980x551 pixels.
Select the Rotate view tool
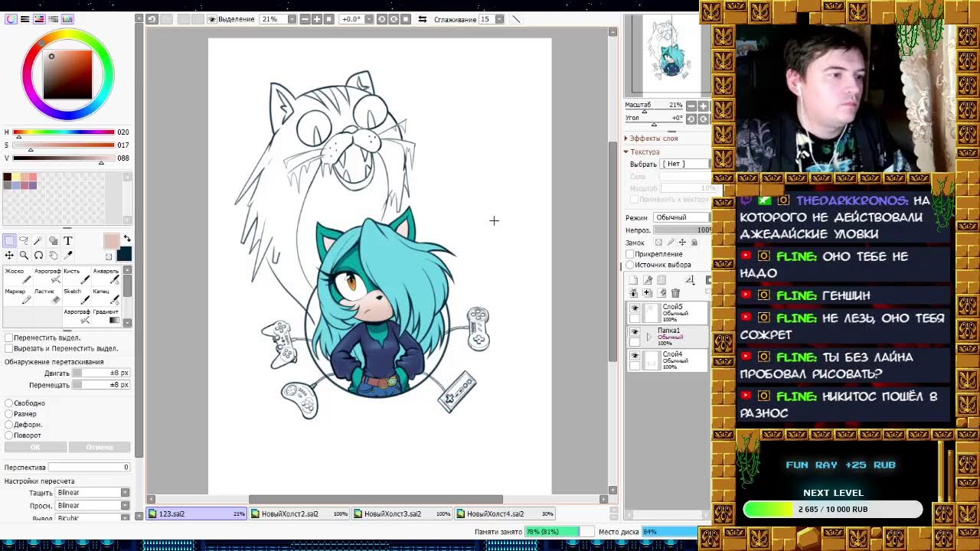pos(38,256)
